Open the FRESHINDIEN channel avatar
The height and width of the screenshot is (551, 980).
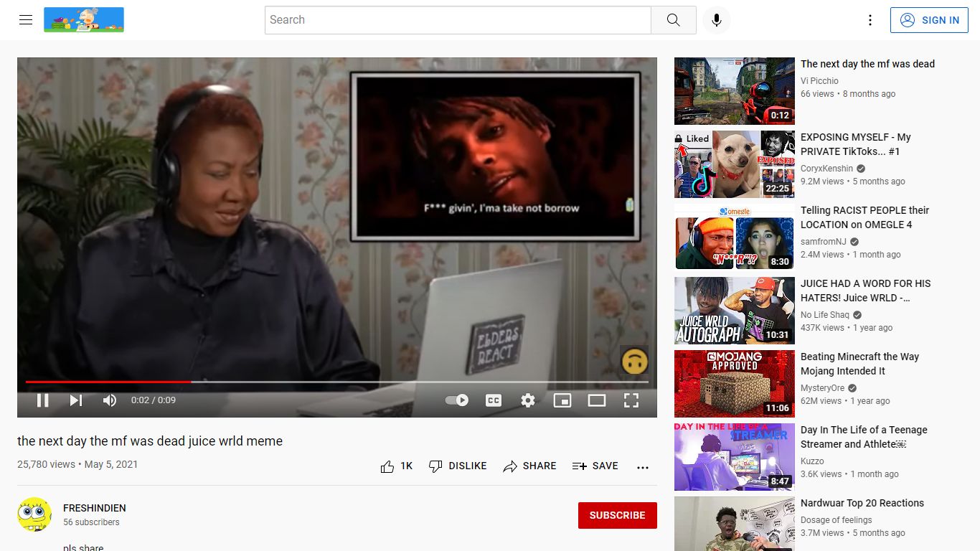coord(34,514)
